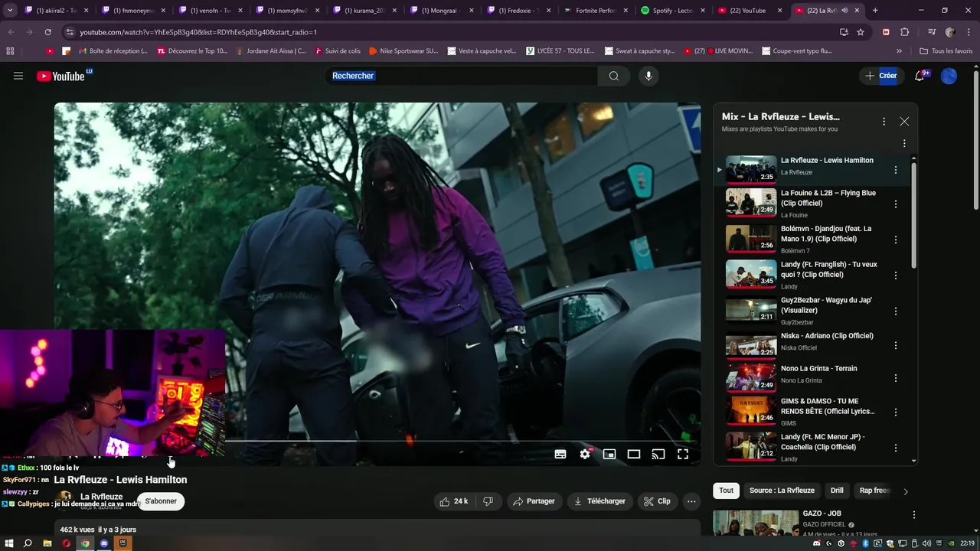Dislike the Lewis Hamilton video
The height and width of the screenshot is (551, 980).
[488, 501]
